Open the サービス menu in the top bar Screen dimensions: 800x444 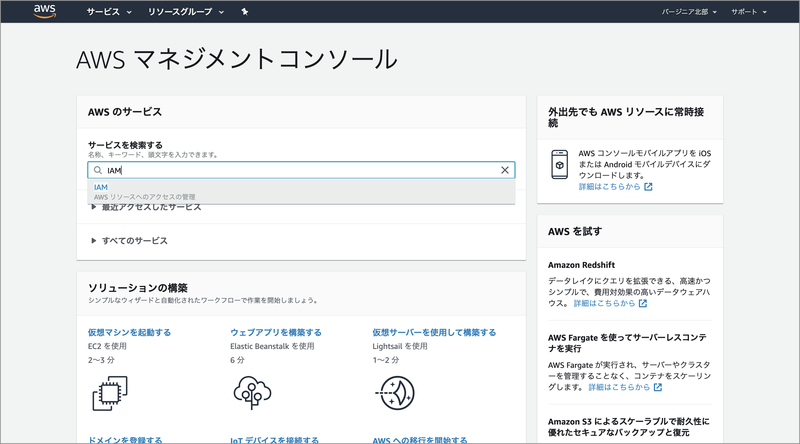(x=109, y=12)
